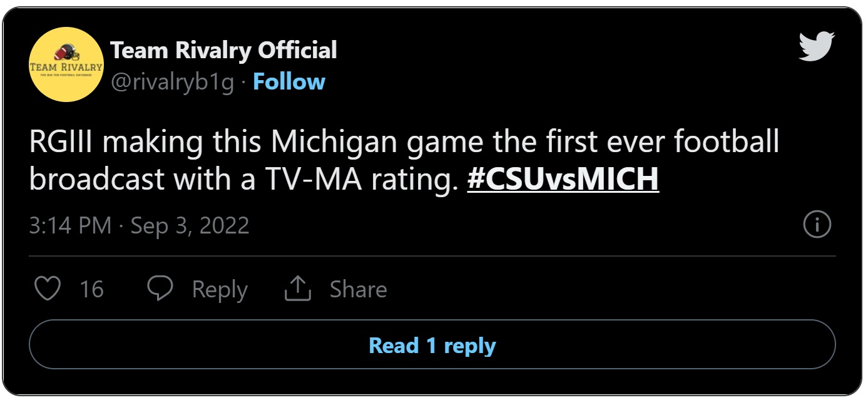Click the Read 1 reply button

pos(433,344)
